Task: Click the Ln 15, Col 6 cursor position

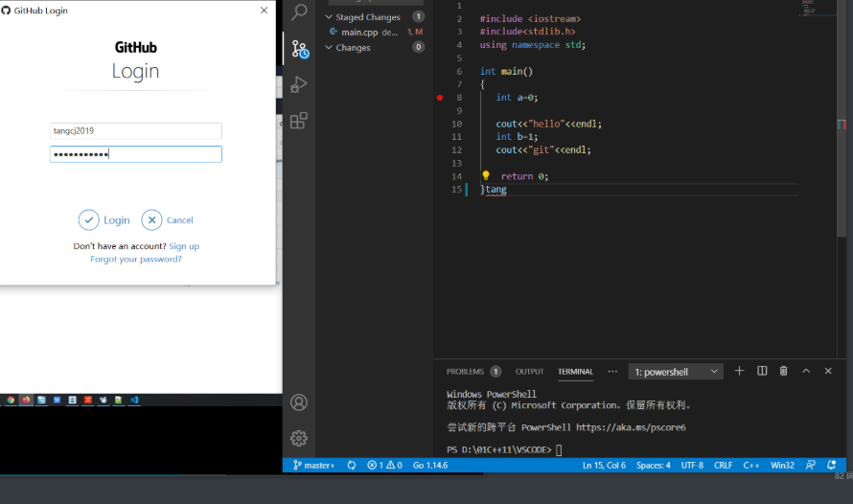Action: 604,466
